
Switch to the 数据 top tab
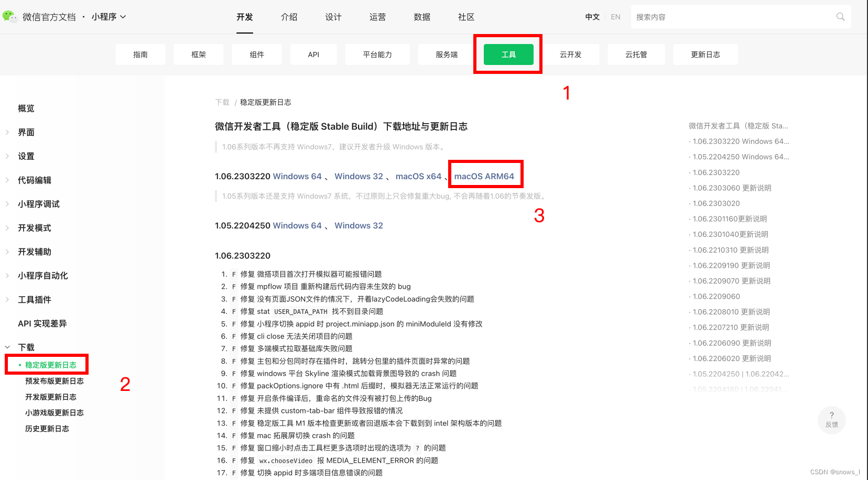(x=422, y=17)
